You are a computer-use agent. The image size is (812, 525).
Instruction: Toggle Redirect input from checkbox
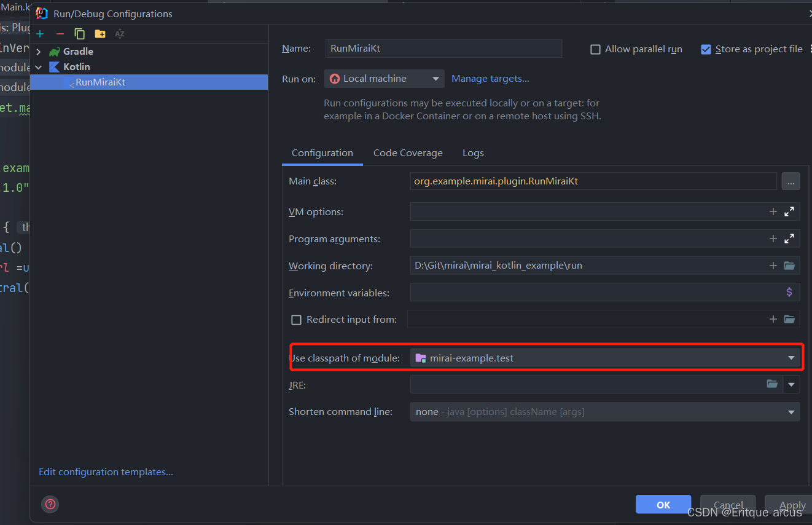coord(296,320)
